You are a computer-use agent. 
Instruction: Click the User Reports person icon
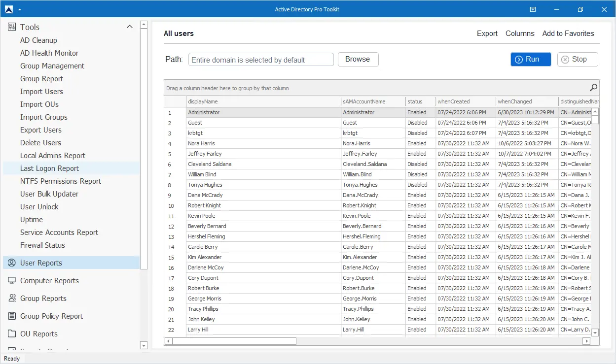coord(12,263)
